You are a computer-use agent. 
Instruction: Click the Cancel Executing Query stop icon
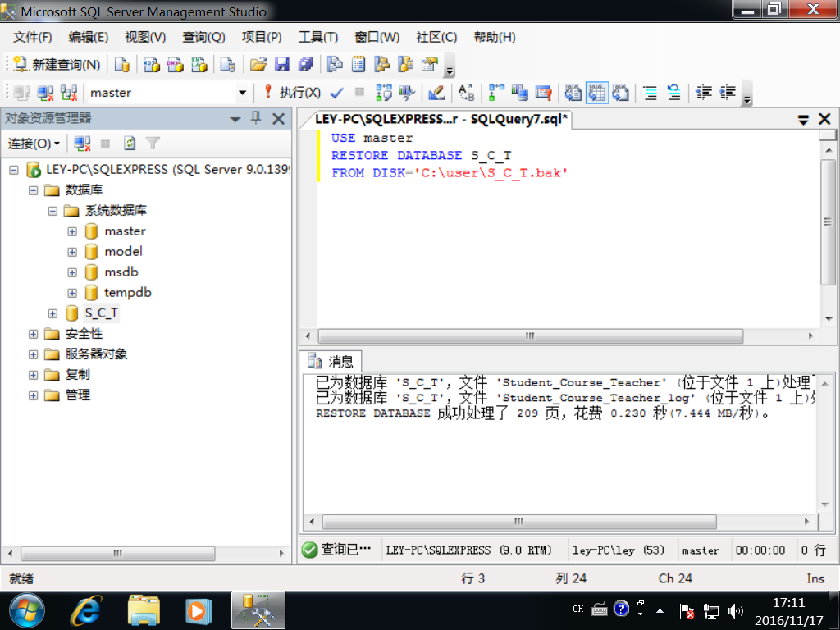[360, 93]
